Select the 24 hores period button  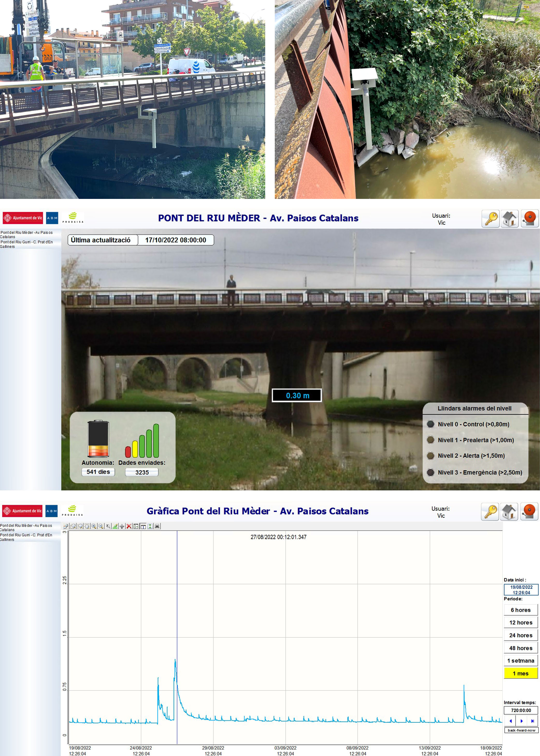point(521,635)
